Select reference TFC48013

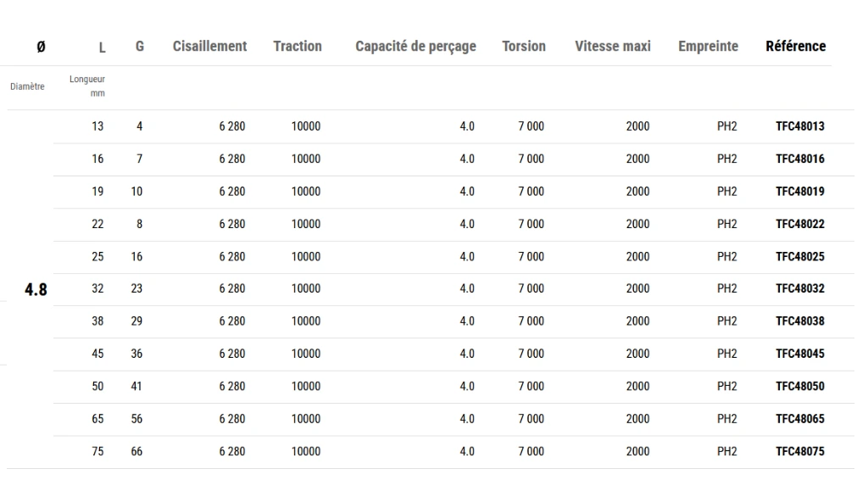click(x=800, y=126)
